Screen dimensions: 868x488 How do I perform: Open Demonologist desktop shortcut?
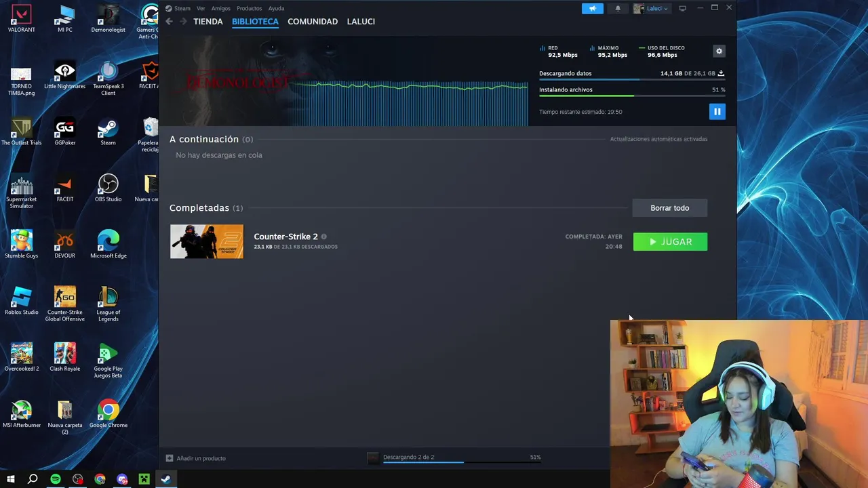(108, 20)
